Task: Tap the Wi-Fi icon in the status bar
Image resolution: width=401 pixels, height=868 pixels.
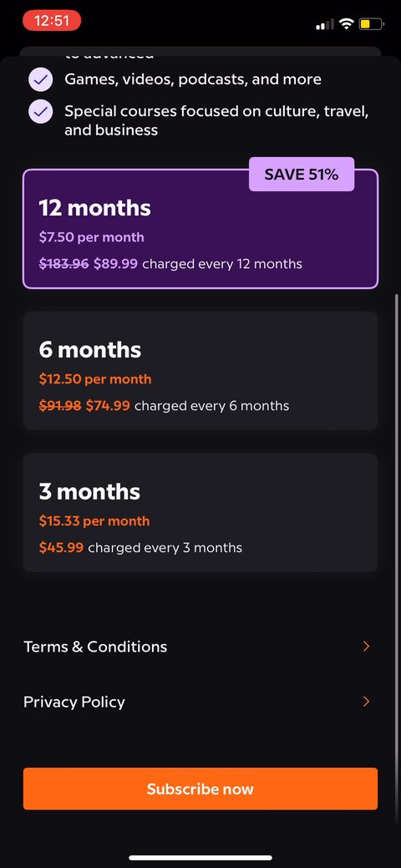Action: (347, 23)
